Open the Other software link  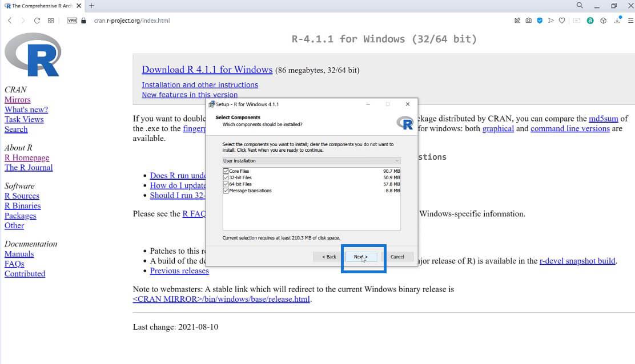[14, 226]
